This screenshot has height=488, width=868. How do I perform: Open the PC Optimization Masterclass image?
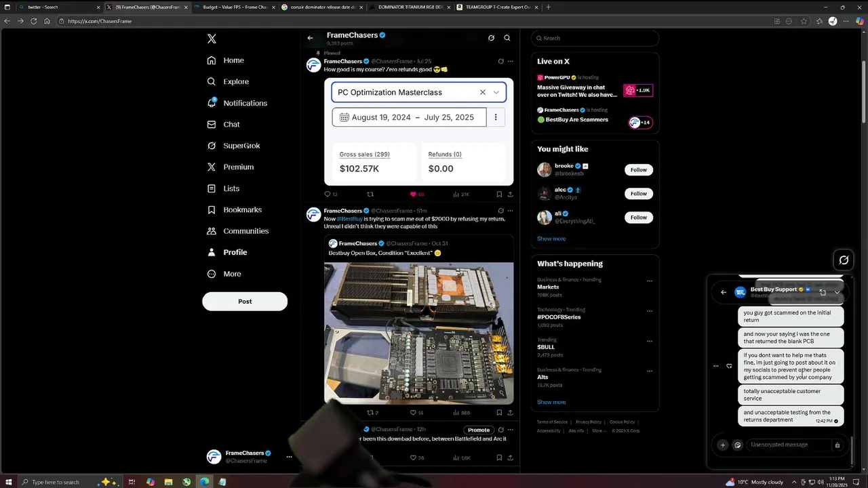pos(418,131)
